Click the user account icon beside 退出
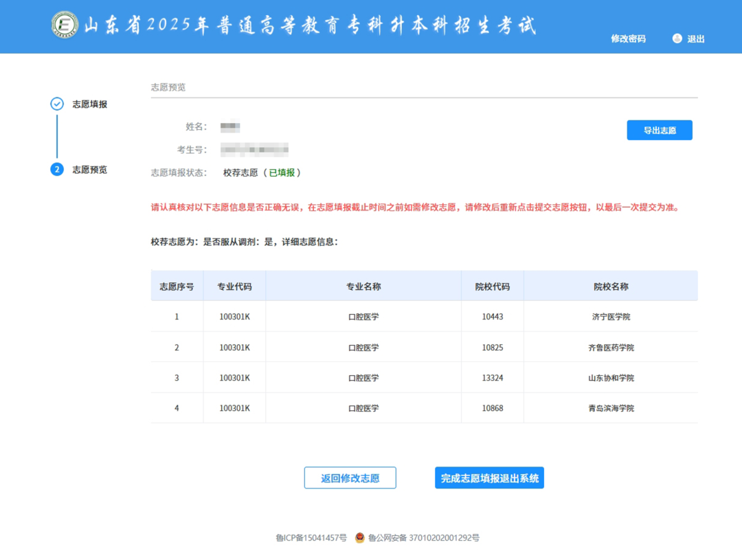 [676, 38]
